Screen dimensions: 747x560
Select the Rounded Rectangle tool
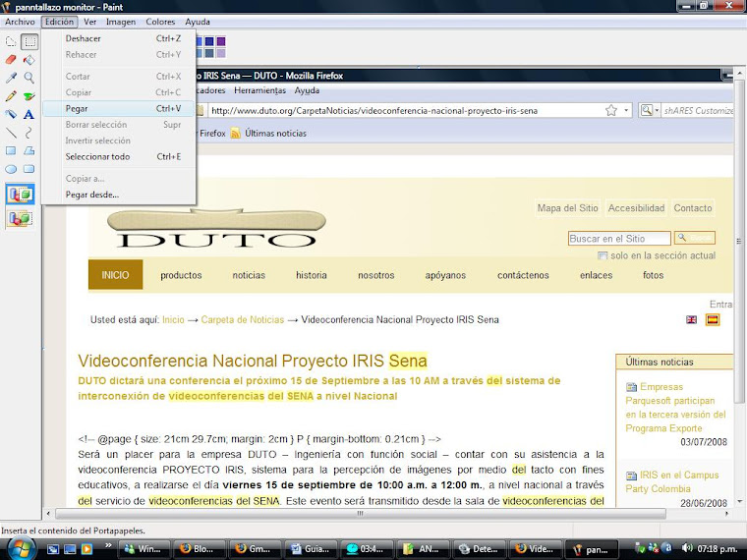[29, 169]
